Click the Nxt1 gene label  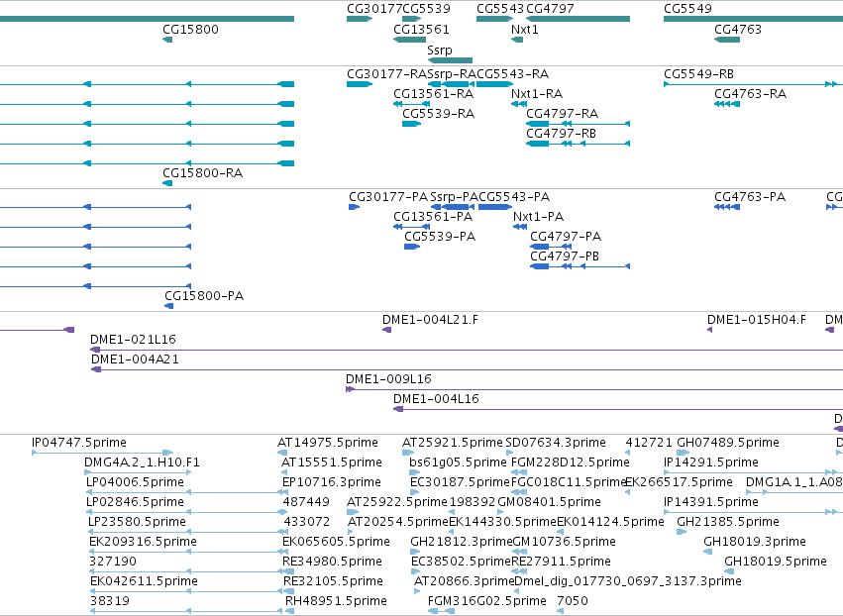[525, 29]
